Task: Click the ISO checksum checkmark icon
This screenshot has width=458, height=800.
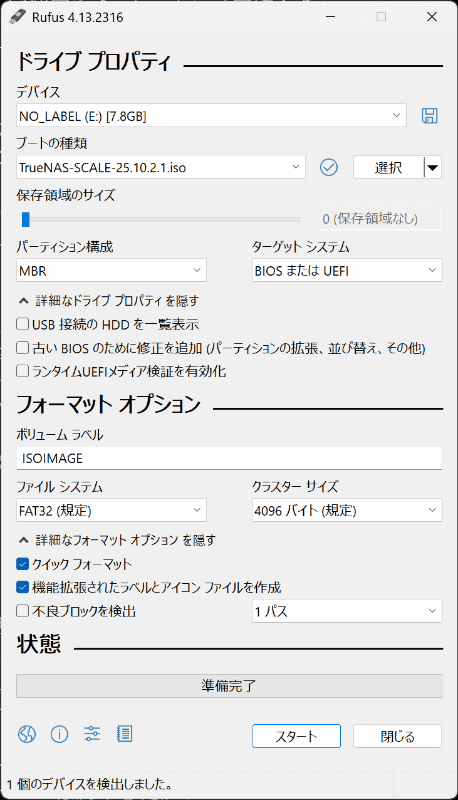Action: (x=329, y=167)
